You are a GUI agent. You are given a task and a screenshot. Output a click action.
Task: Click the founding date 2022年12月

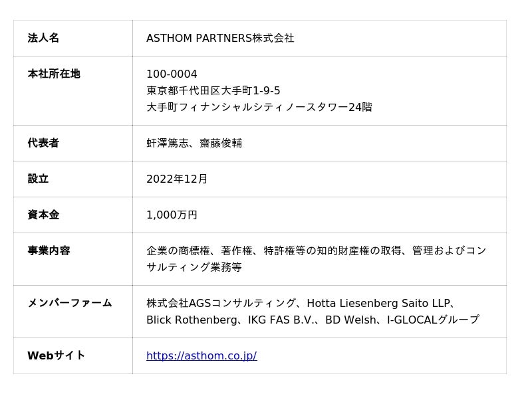[177, 179]
